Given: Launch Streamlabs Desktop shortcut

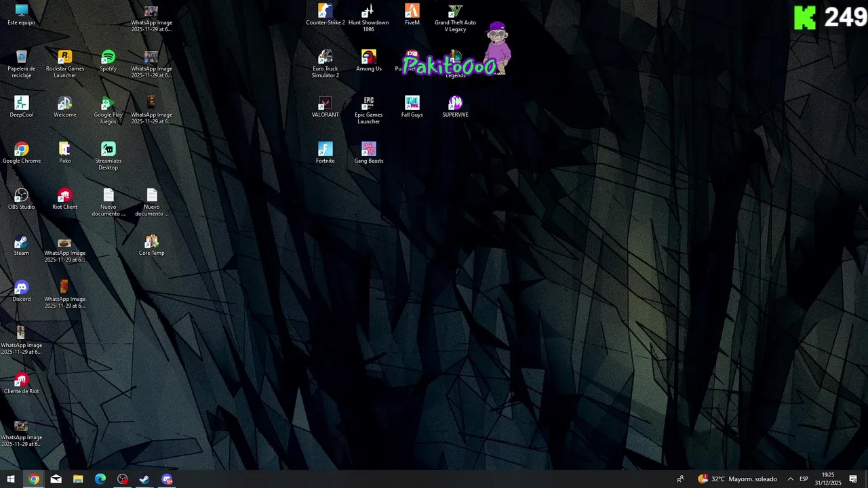Looking at the screenshot, I should [x=108, y=156].
